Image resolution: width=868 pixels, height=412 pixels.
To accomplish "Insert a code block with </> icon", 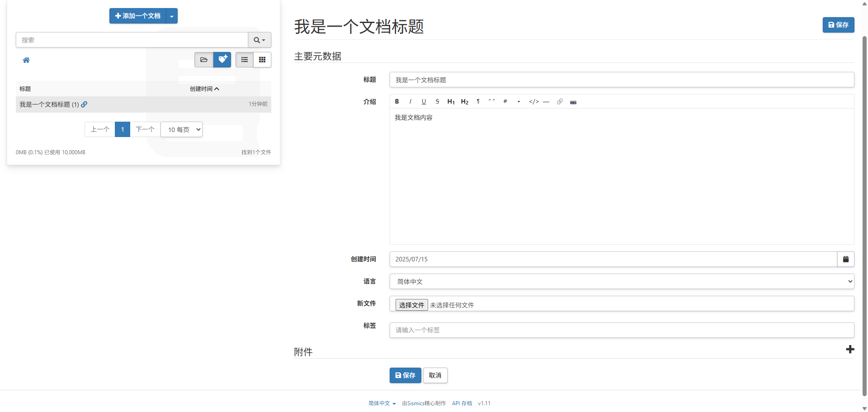I will tap(534, 101).
